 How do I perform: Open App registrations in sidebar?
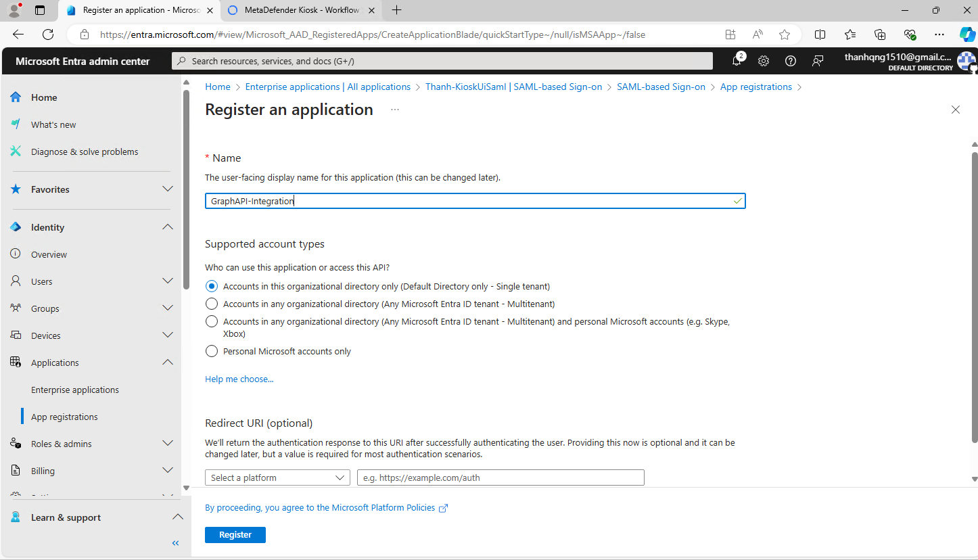[x=64, y=417]
